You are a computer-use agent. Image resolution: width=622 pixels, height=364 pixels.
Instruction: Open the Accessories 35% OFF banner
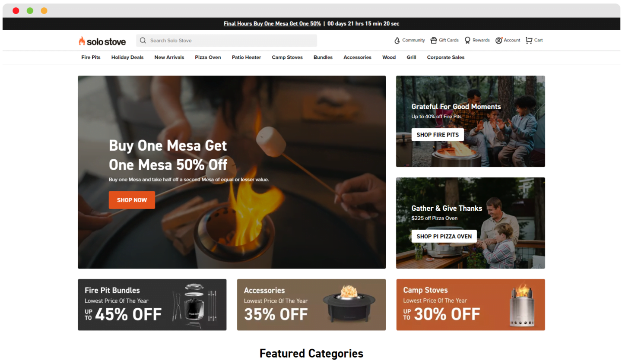[311, 305]
